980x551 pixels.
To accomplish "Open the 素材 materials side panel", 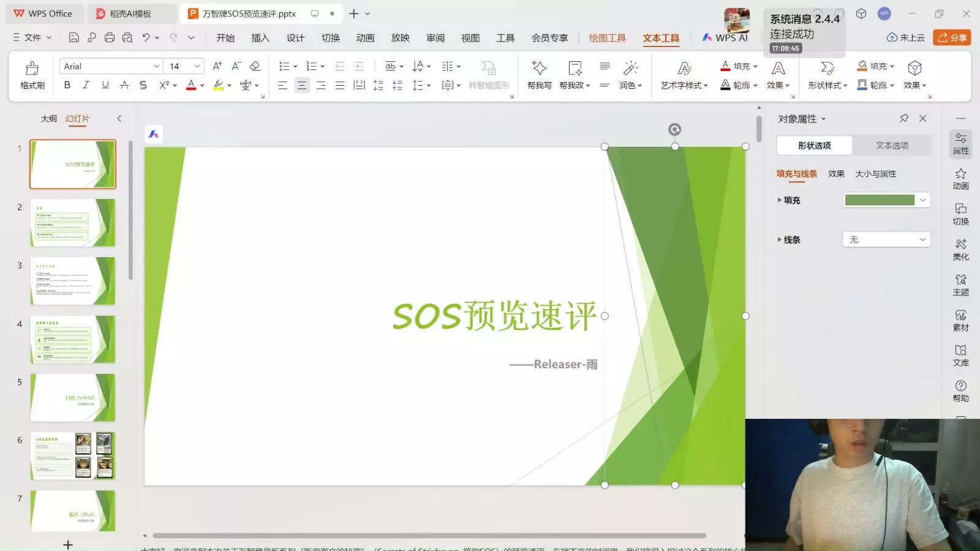I will coord(961,320).
